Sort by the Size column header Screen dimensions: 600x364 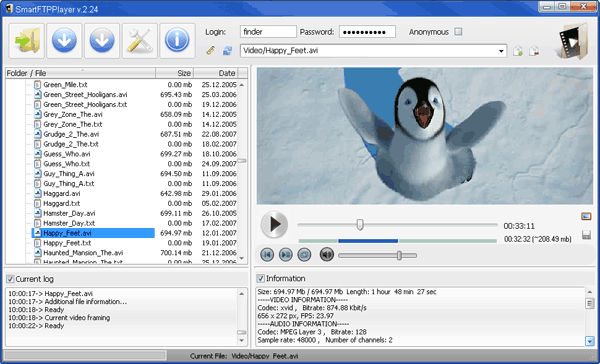pos(174,73)
